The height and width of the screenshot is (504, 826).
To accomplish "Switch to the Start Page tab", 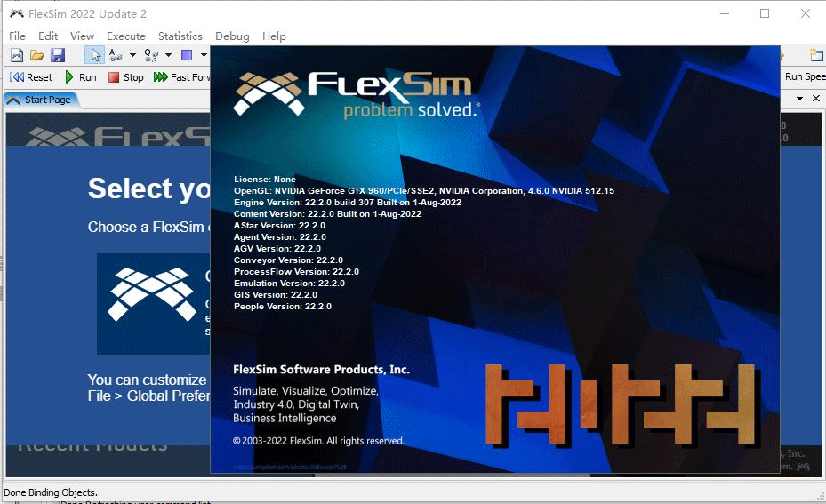I will tap(41, 100).
